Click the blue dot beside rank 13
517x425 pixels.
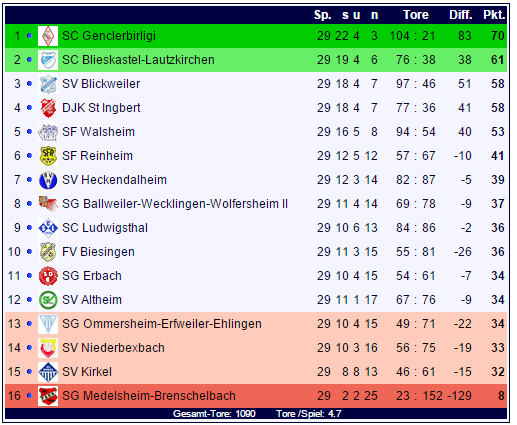coord(29,324)
